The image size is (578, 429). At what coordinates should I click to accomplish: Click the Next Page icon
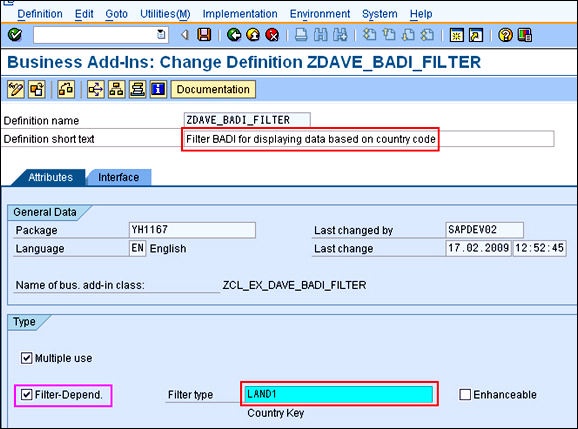[408, 35]
